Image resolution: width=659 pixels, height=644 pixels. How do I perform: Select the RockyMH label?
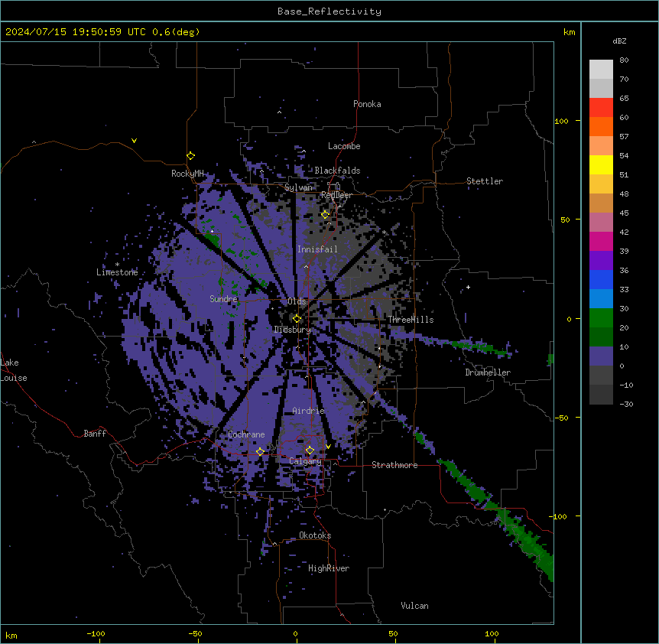tap(187, 174)
